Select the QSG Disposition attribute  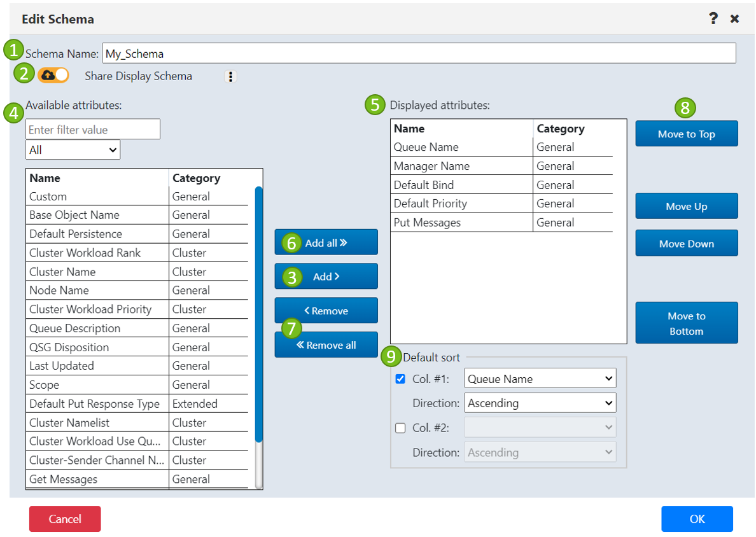tap(137, 347)
